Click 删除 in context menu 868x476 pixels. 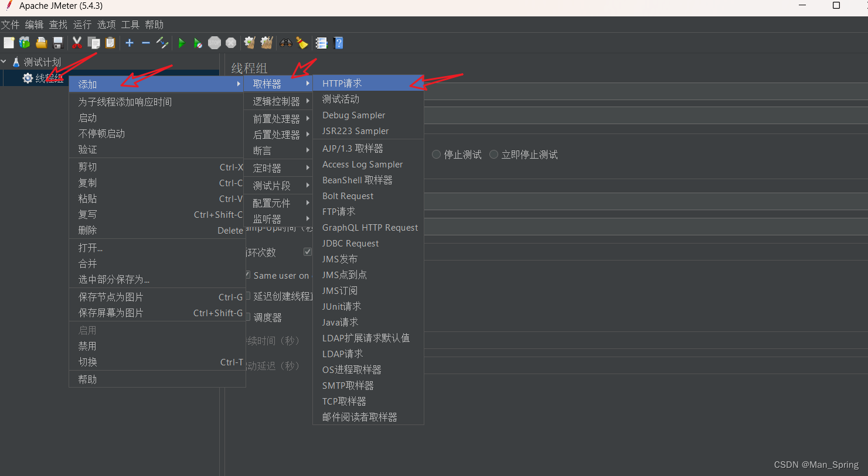(156, 230)
